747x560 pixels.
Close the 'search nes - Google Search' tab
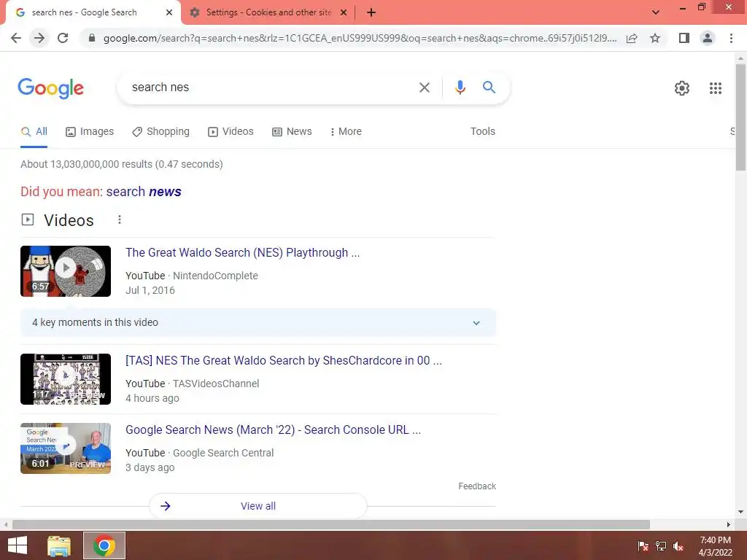tap(169, 13)
